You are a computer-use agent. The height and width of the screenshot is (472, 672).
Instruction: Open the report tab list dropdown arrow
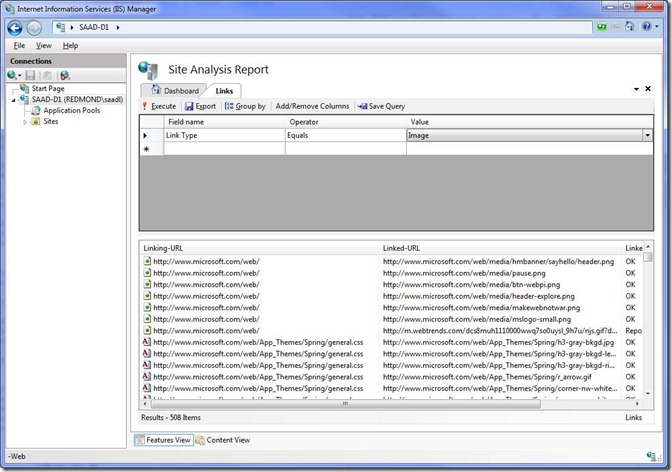pos(636,89)
